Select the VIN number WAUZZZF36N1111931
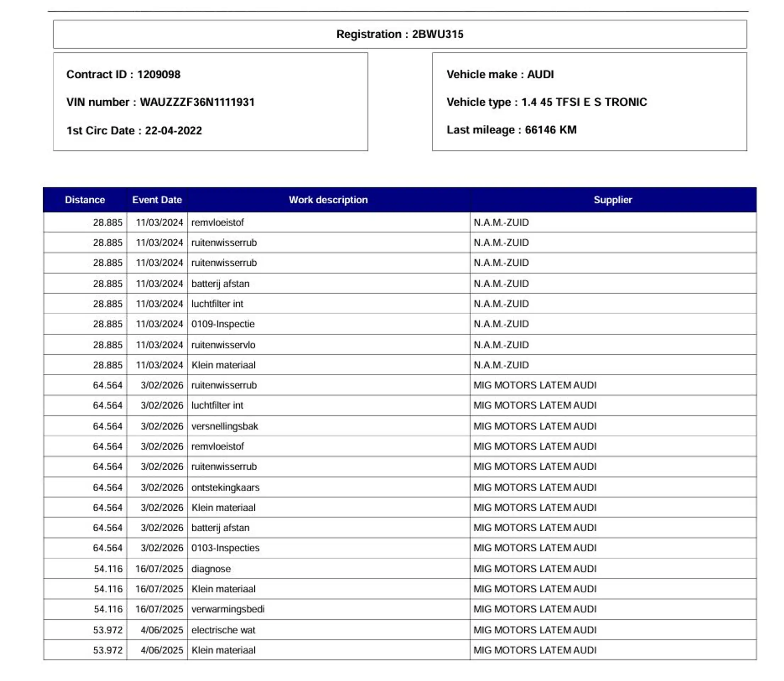Viewport: 784px width, 681px height. 160,102
